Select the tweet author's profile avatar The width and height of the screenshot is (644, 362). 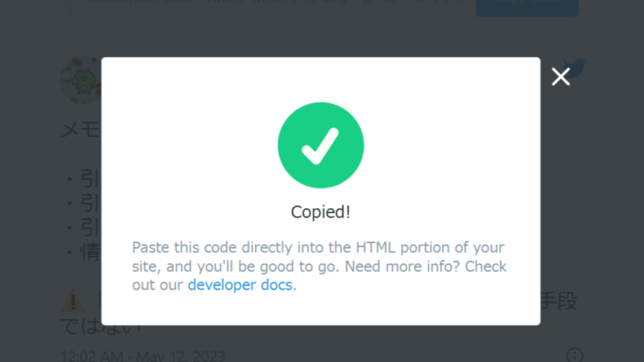(x=81, y=80)
